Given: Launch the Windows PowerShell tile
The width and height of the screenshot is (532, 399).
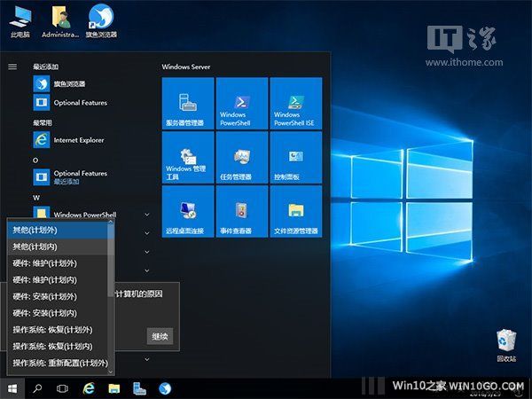Looking at the screenshot, I should point(241,103).
